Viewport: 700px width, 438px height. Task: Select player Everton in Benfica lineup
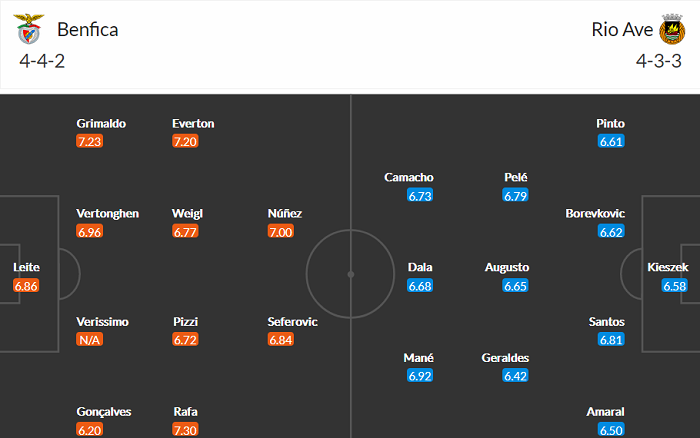tap(193, 124)
